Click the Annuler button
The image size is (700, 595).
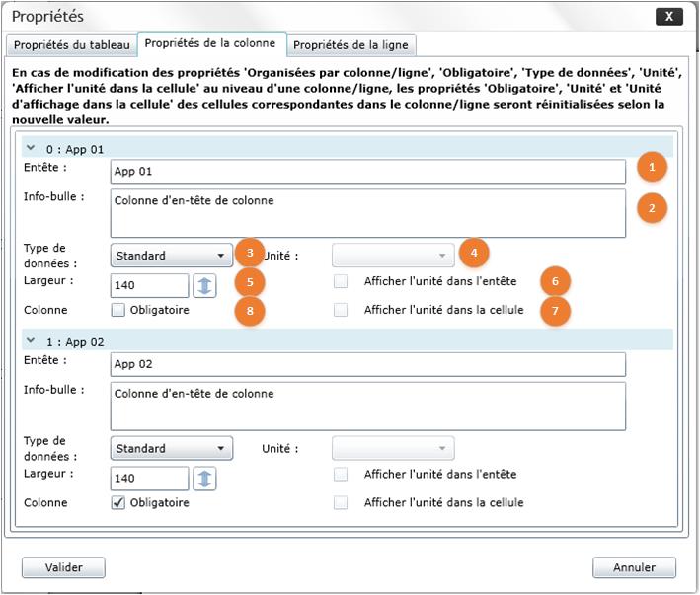click(x=634, y=567)
